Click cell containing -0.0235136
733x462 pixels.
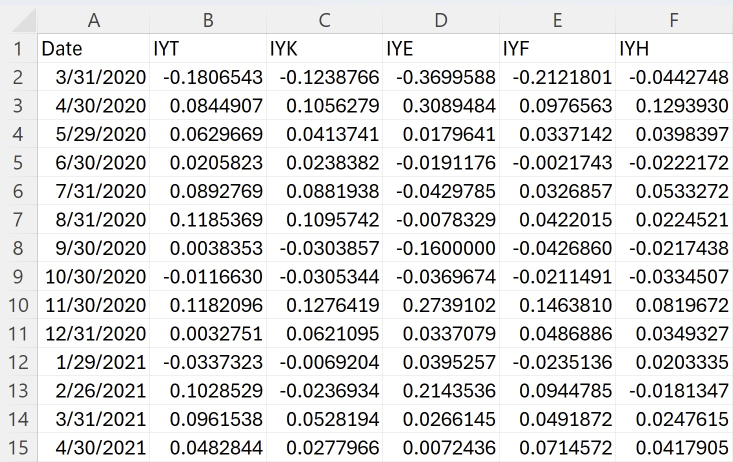(557, 362)
